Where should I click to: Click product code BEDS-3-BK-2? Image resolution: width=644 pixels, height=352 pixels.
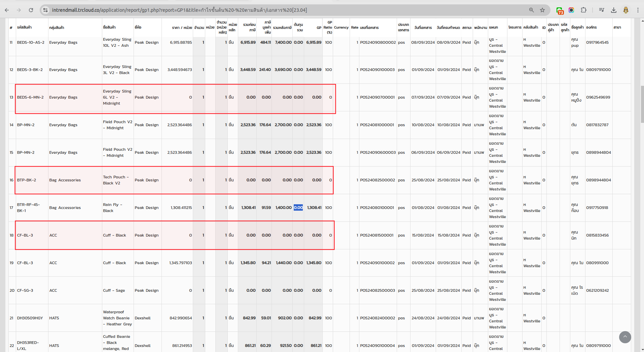click(x=30, y=70)
